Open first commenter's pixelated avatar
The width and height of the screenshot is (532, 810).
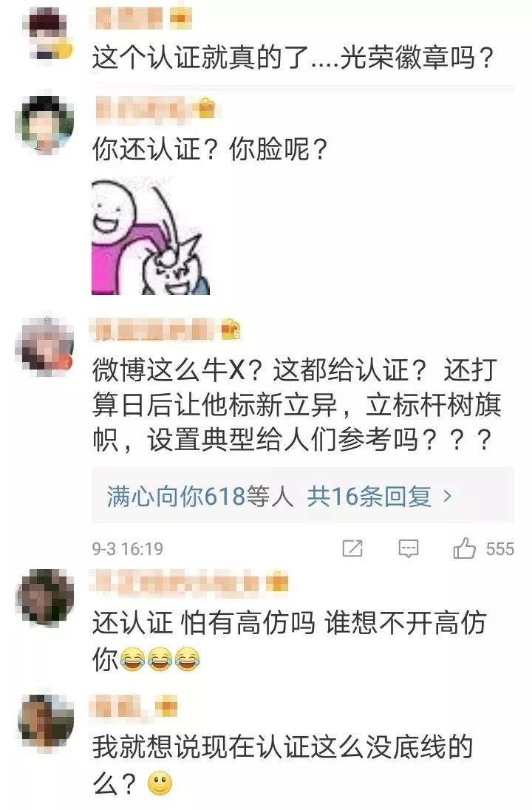[48, 31]
